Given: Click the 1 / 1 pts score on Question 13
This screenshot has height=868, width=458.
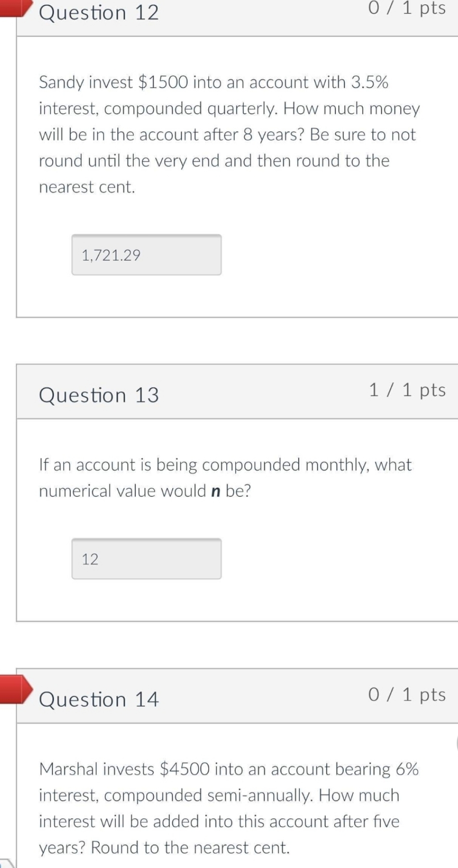Looking at the screenshot, I should pos(407,390).
